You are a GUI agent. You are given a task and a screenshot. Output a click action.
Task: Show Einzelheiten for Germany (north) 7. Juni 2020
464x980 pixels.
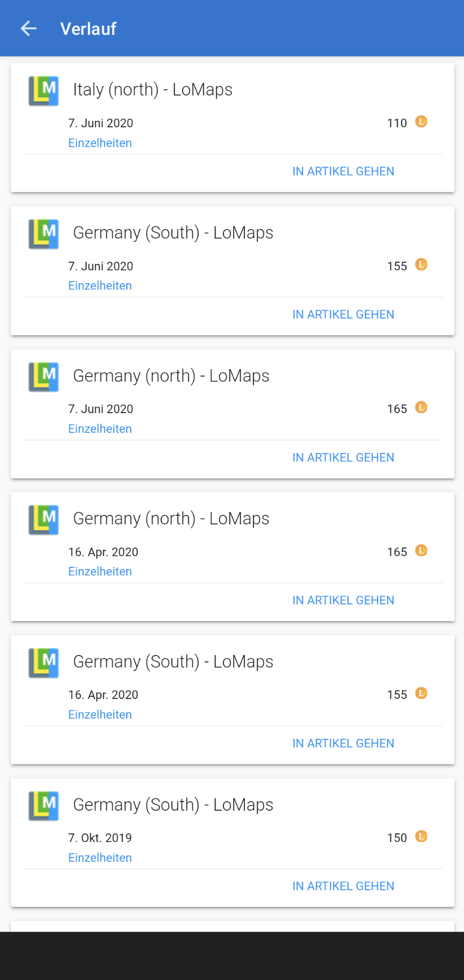[100, 429]
